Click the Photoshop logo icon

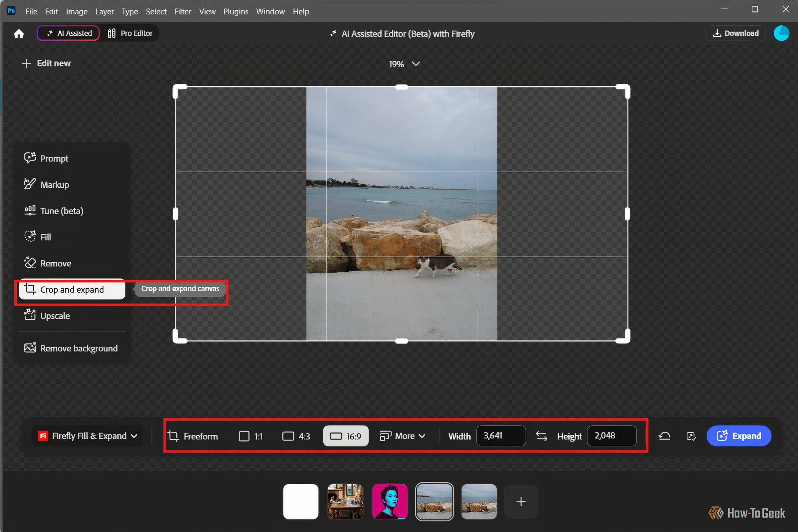11,11
